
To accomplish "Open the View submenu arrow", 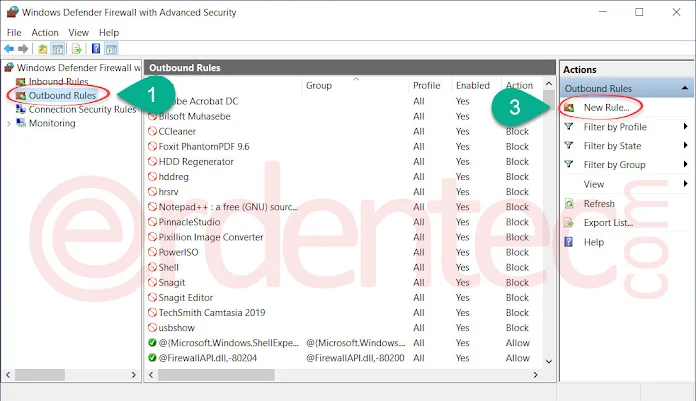I will (685, 183).
